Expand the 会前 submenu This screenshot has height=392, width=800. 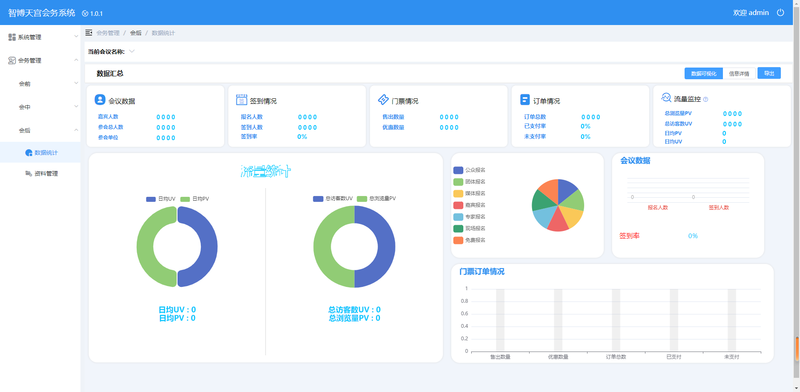point(40,84)
